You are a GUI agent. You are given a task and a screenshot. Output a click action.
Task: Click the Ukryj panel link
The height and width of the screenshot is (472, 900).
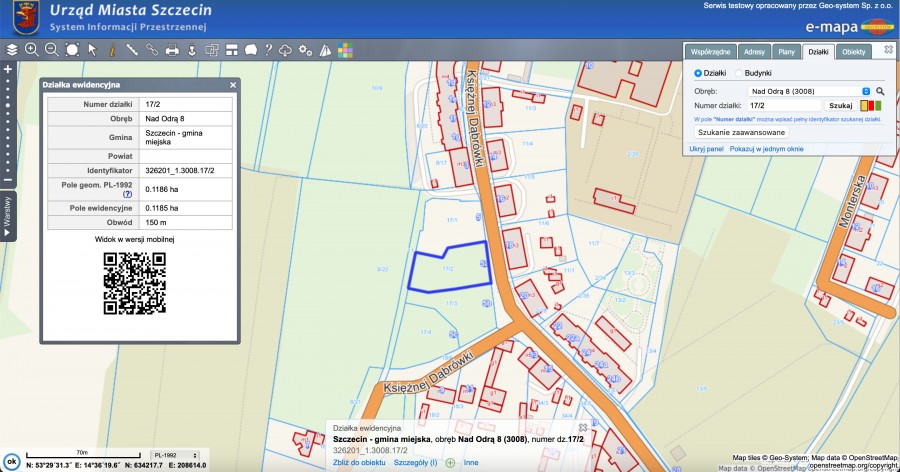coord(706,148)
